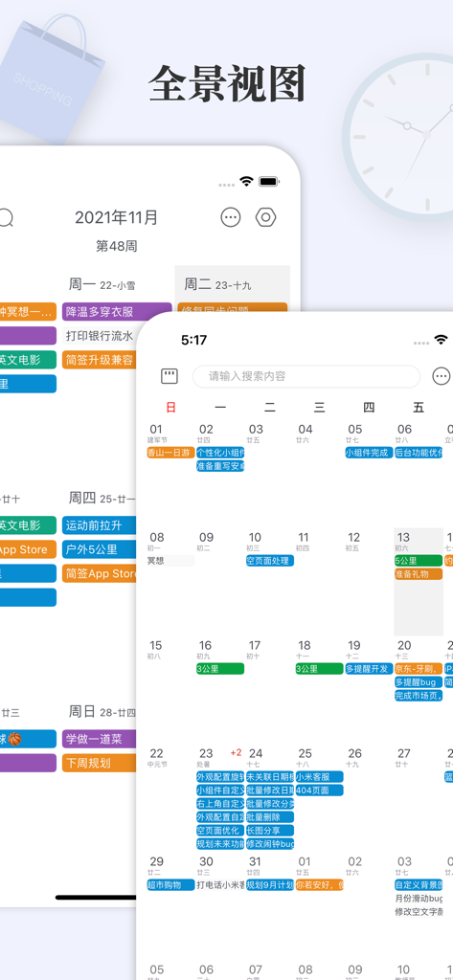This screenshot has width=453, height=980.
Task: Open the 运动前拉升 event
Action: pyautogui.click(x=101, y=525)
